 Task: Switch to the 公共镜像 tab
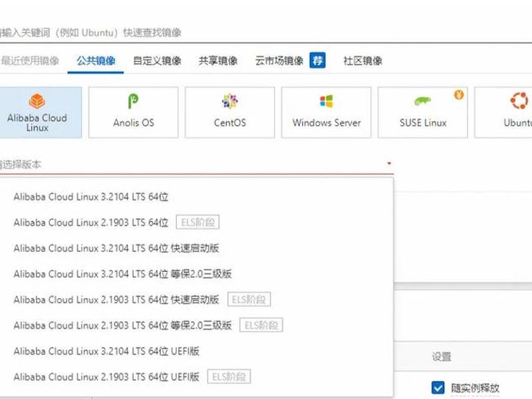(96, 61)
